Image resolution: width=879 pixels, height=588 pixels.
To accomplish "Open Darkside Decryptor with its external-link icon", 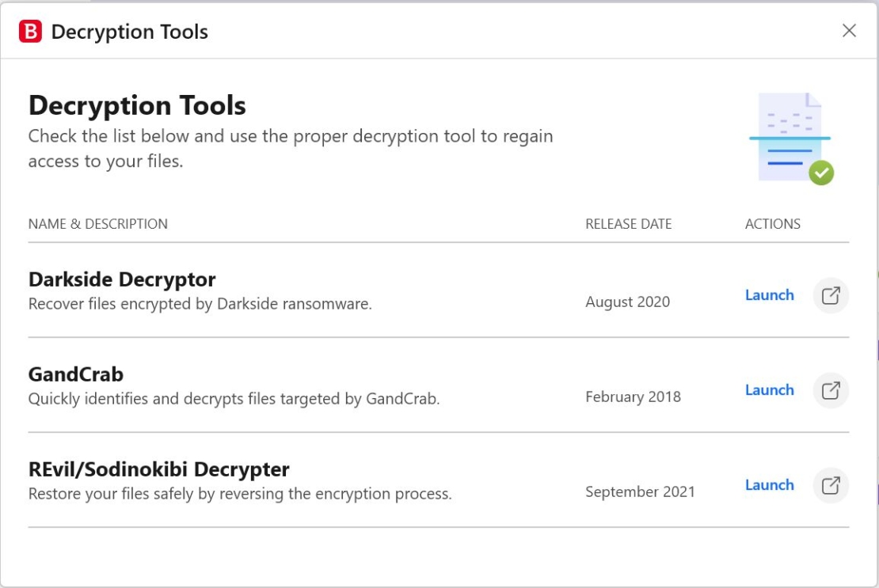I will (831, 294).
